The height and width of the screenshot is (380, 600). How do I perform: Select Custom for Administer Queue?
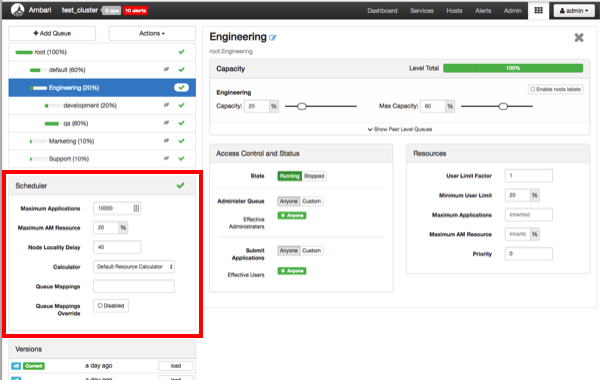click(x=311, y=201)
